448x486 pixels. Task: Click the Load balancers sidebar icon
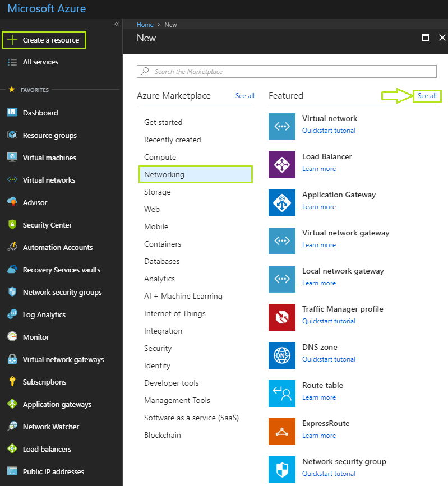(x=12, y=448)
